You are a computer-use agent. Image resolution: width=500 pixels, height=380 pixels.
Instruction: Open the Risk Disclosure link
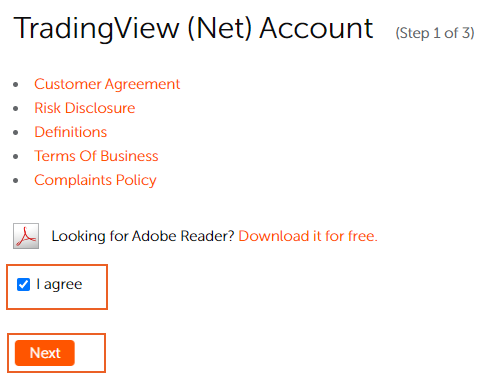pos(85,108)
